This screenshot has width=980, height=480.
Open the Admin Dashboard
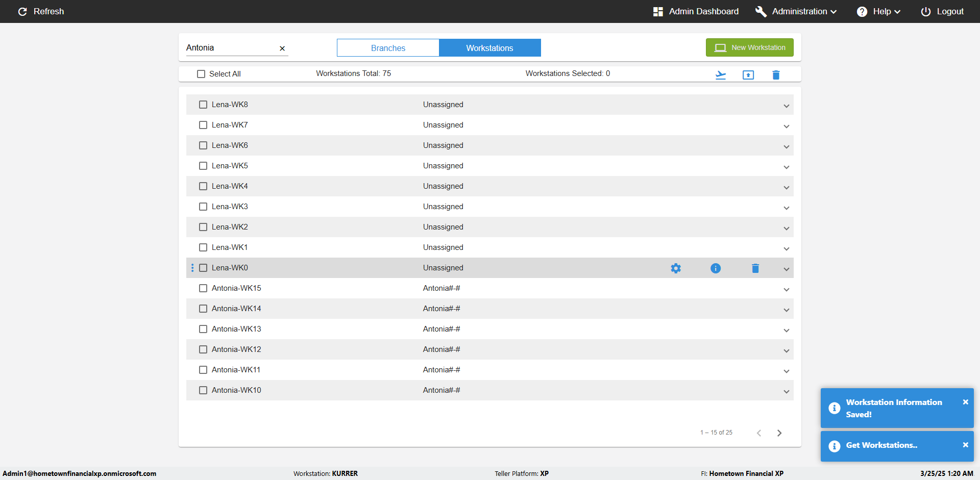(x=696, y=11)
